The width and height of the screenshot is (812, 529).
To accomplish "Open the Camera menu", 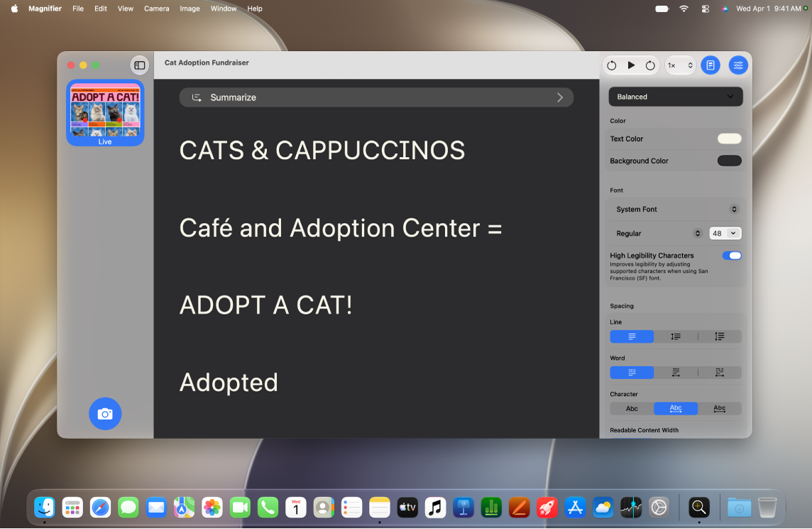I will tap(156, 9).
